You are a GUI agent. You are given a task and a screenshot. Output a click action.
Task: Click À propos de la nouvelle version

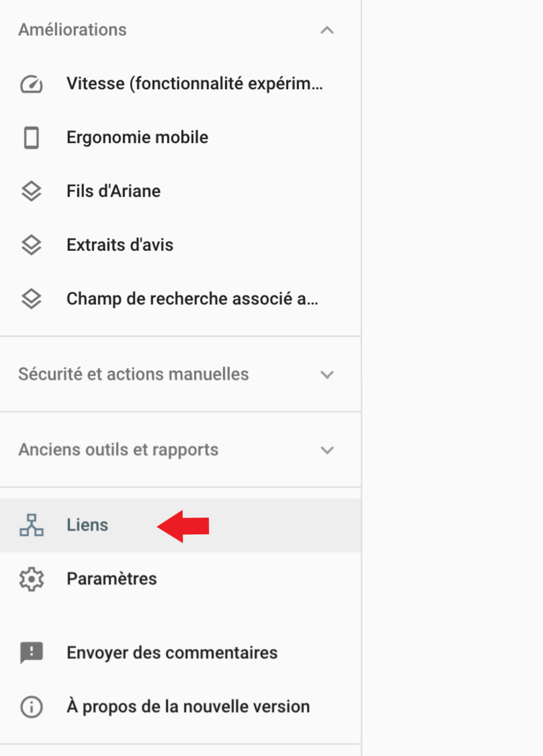187,706
